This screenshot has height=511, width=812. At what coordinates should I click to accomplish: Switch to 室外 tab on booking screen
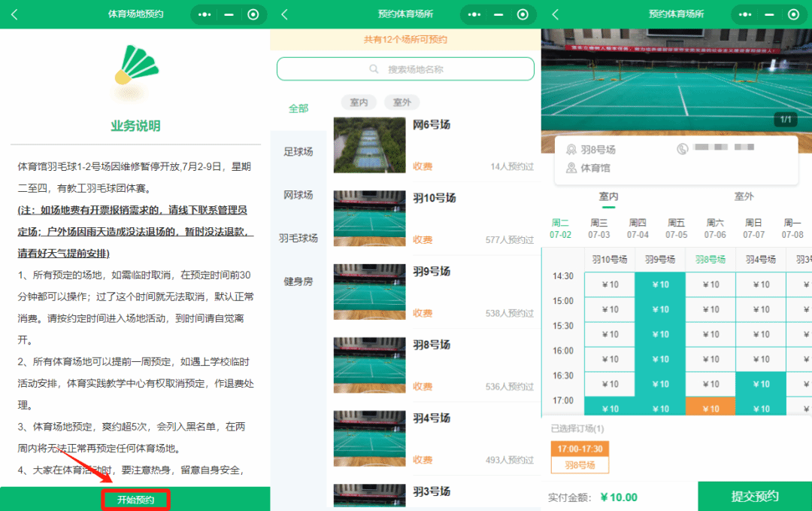pos(744,196)
